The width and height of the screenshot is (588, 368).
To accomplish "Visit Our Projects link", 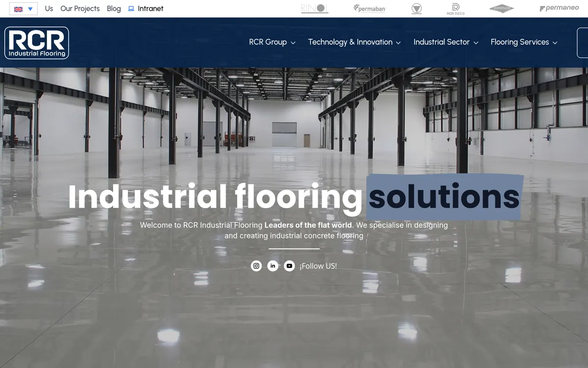I will (80, 8).
